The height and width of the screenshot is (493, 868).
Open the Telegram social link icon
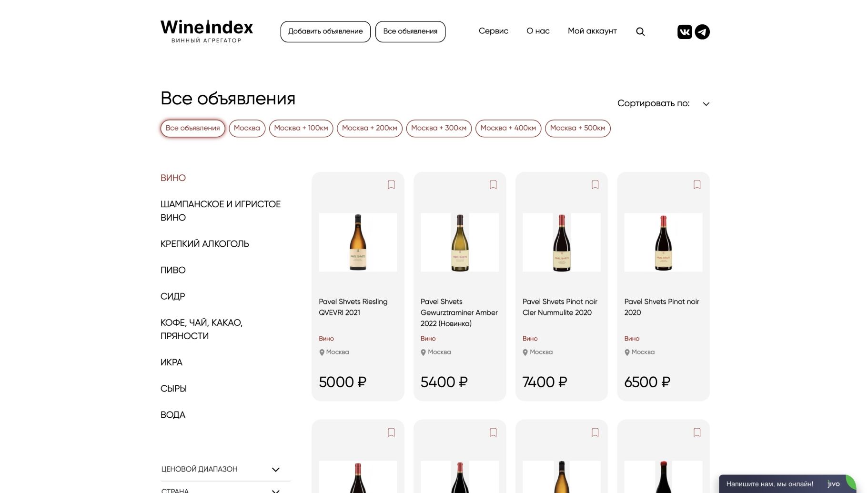tap(702, 32)
